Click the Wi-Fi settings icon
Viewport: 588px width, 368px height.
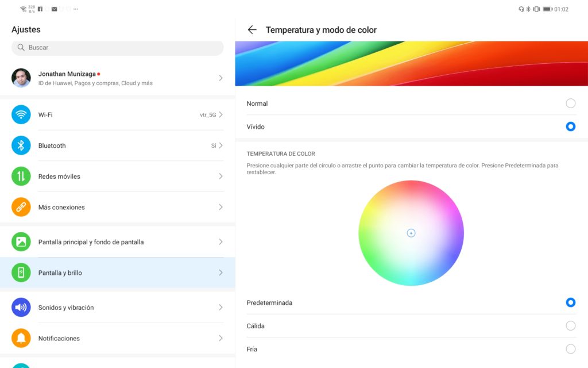[x=21, y=115]
